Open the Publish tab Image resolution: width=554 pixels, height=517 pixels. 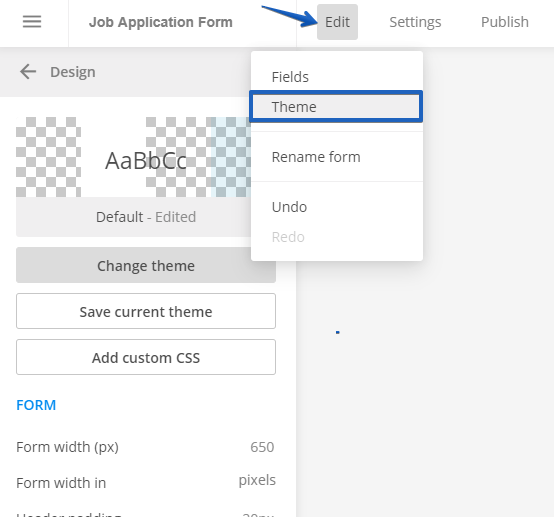click(x=505, y=22)
